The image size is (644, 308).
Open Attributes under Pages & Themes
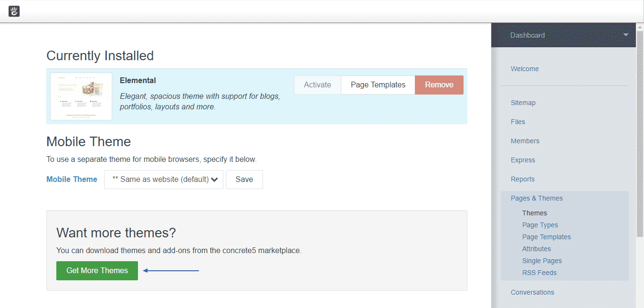coord(536,249)
